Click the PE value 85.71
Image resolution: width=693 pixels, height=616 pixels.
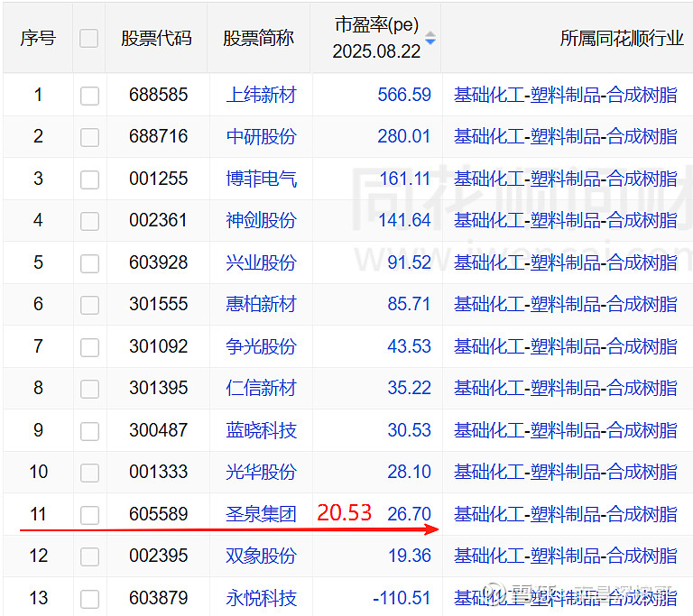pos(410,304)
